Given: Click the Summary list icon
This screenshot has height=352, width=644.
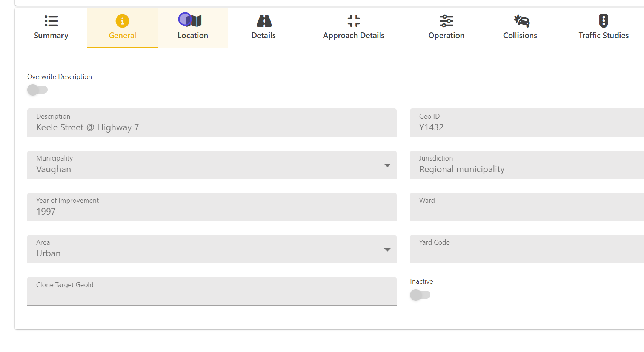Looking at the screenshot, I should click(51, 21).
